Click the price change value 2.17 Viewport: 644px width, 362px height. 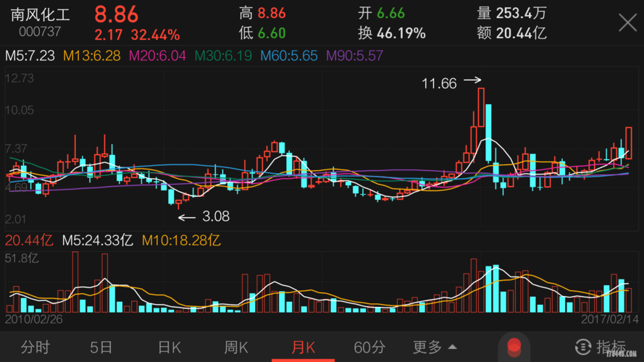[x=109, y=35]
